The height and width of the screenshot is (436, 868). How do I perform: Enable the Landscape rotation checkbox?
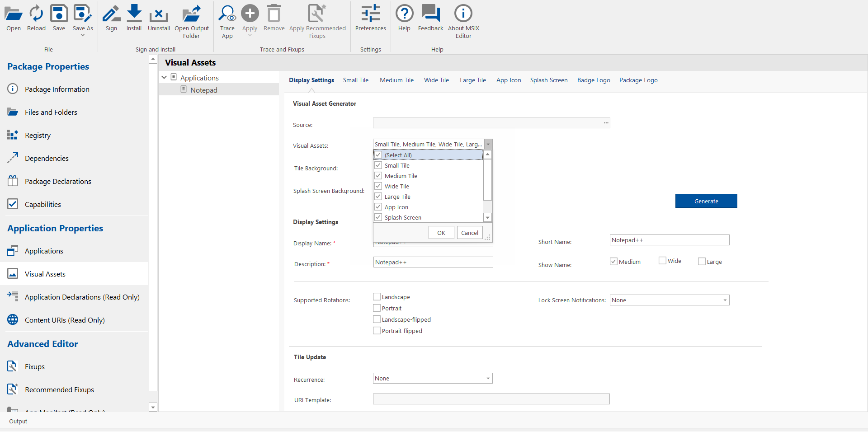pyautogui.click(x=377, y=297)
